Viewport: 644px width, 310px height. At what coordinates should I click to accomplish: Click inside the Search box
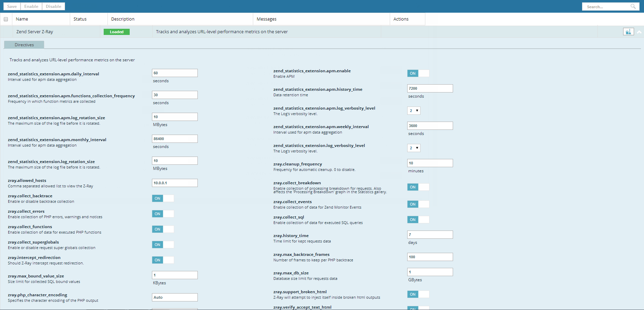[x=606, y=7]
